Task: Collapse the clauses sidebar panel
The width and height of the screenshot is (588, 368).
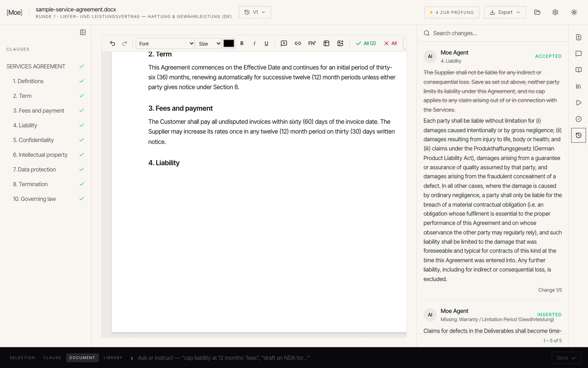Action: [x=83, y=32]
